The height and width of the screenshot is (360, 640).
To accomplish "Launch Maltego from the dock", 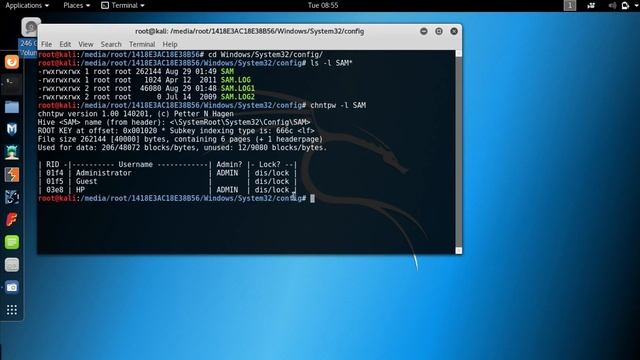I will (x=12, y=197).
